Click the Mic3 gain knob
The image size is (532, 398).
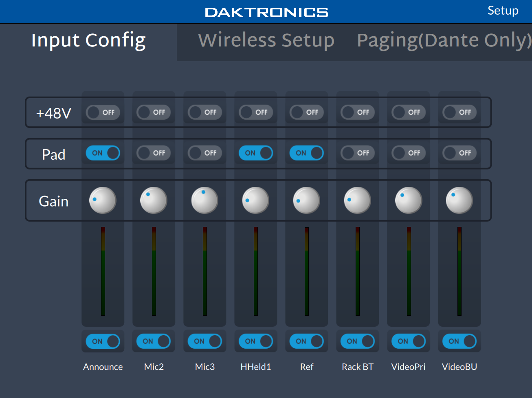coord(204,200)
